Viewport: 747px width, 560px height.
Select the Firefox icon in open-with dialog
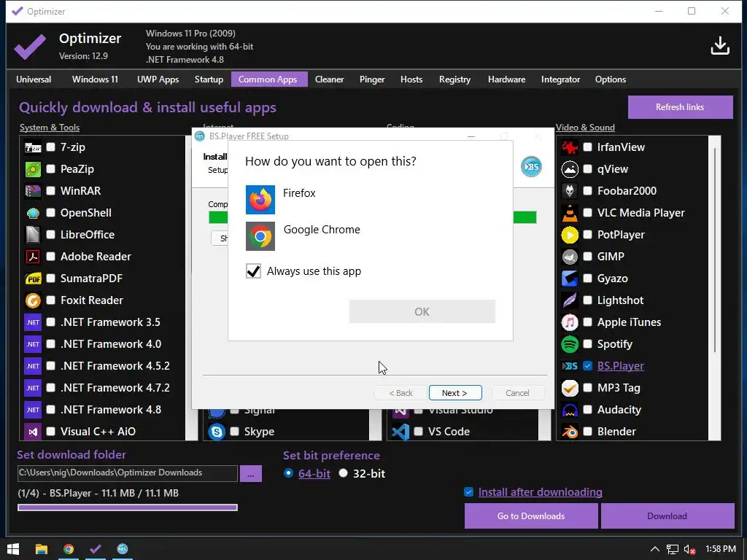260,200
